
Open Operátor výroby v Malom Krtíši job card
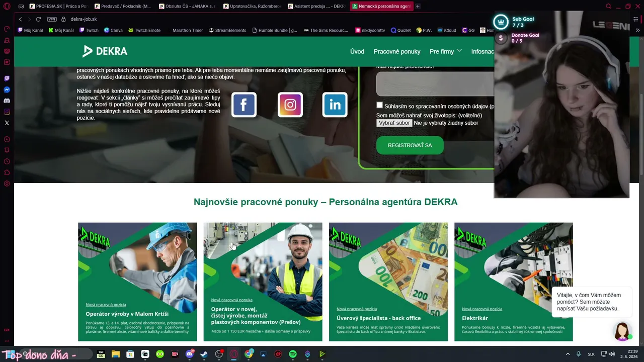pyautogui.click(x=137, y=282)
